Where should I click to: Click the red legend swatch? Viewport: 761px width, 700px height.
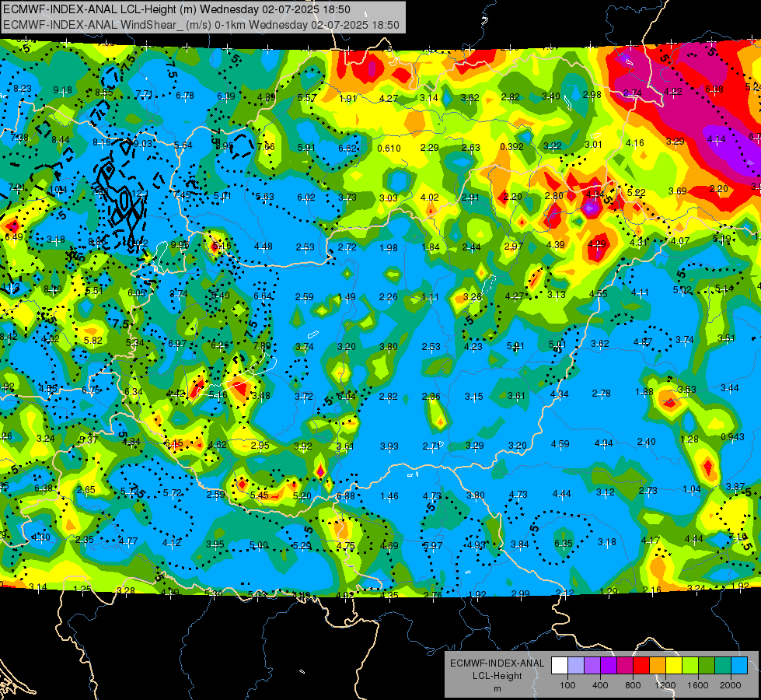click(641, 666)
